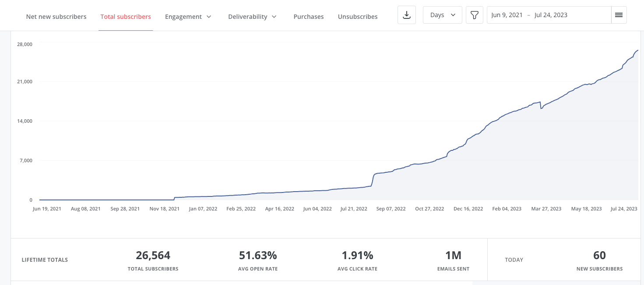The height and width of the screenshot is (285, 644).
Task: Click the hamburger menu beside the date range
Action: tap(619, 15)
